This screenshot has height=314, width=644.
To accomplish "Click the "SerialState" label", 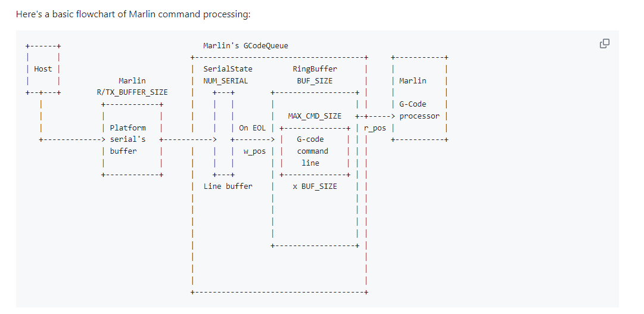I will click(x=228, y=69).
